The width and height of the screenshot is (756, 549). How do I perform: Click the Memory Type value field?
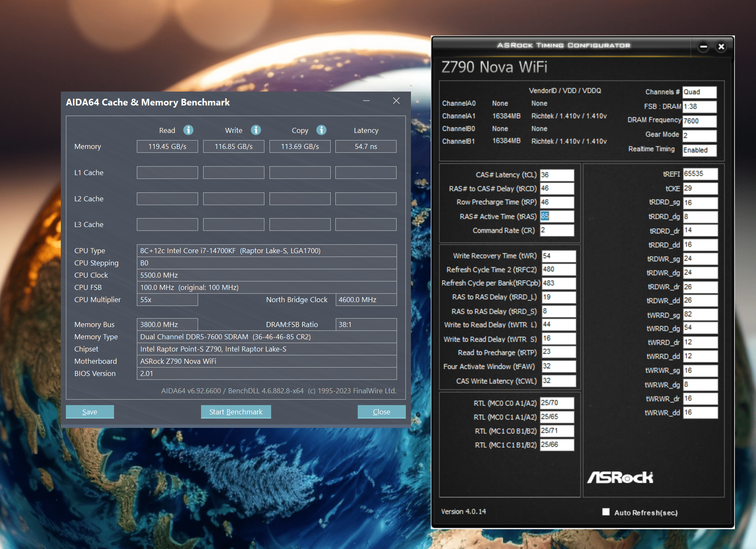pyautogui.click(x=267, y=337)
